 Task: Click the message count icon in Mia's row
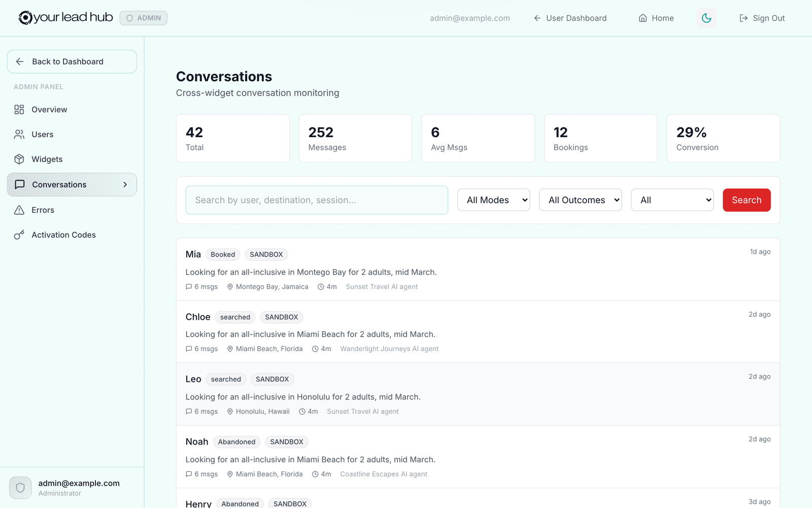coord(189,287)
